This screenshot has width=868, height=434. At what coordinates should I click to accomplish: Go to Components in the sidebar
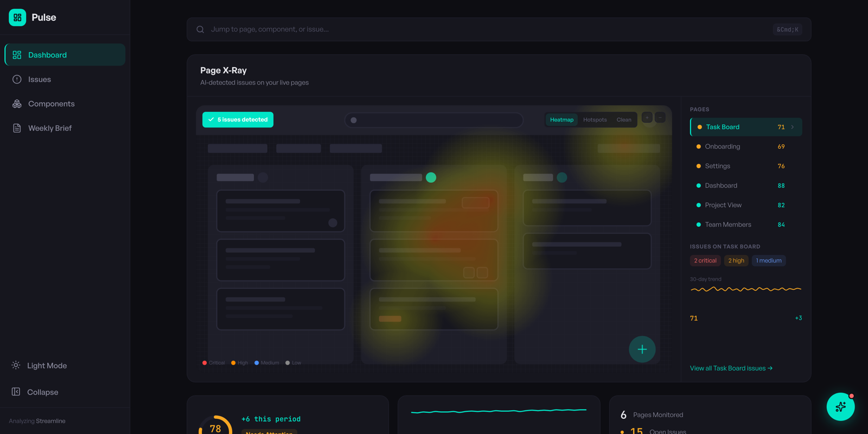[65, 104]
